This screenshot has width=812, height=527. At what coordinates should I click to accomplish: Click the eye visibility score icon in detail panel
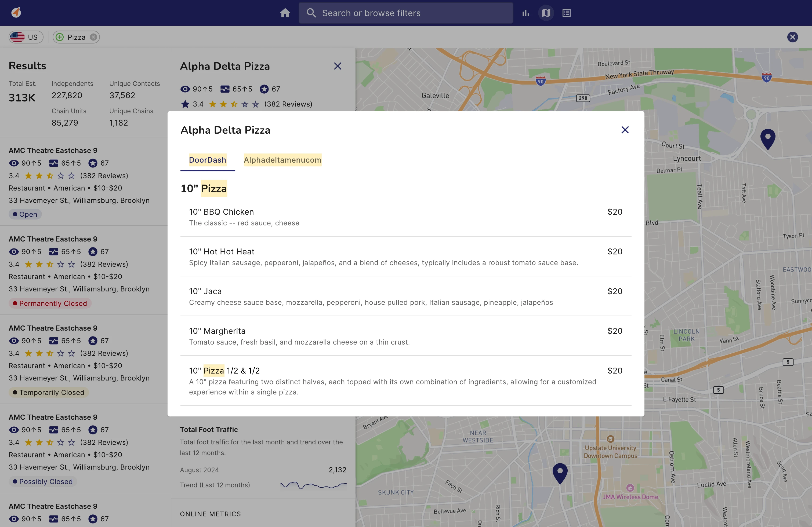pos(185,89)
